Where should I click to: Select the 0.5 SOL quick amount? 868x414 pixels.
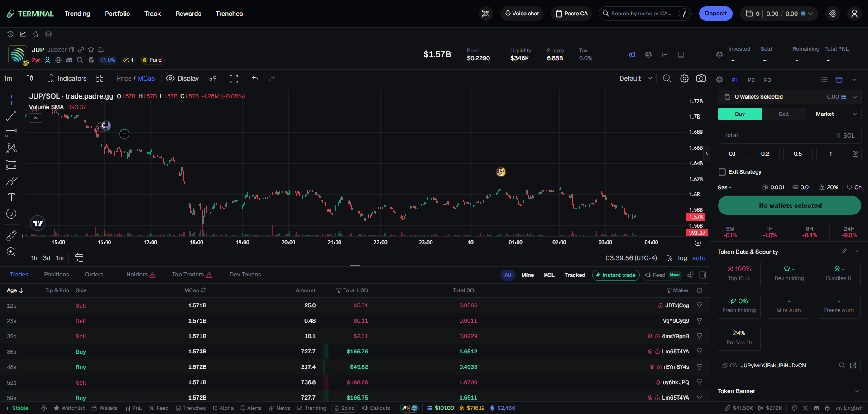798,154
